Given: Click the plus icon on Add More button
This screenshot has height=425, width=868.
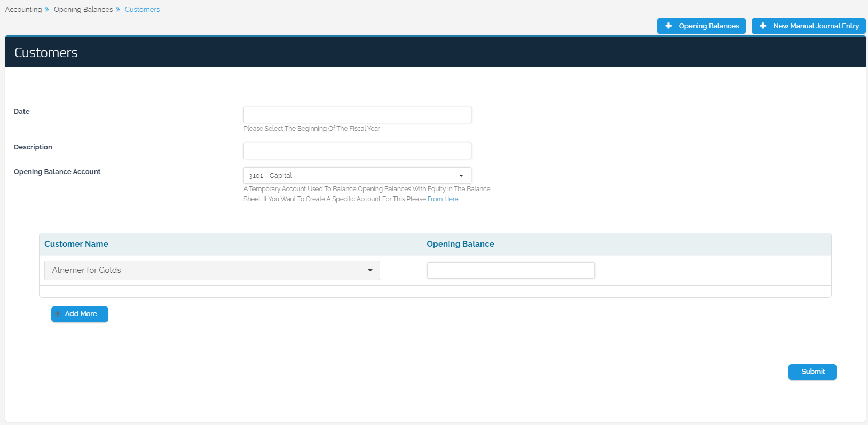Looking at the screenshot, I should 57,314.
